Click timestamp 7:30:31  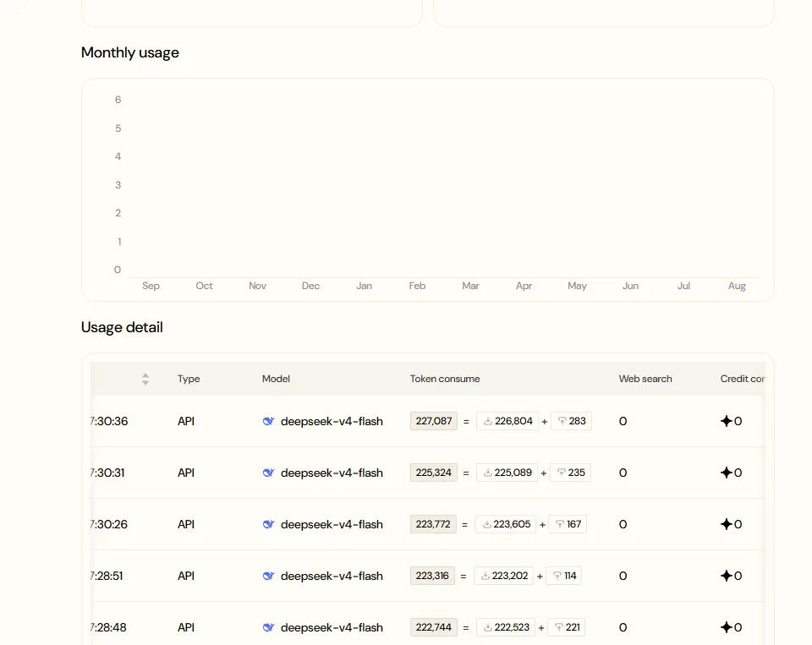[107, 473]
